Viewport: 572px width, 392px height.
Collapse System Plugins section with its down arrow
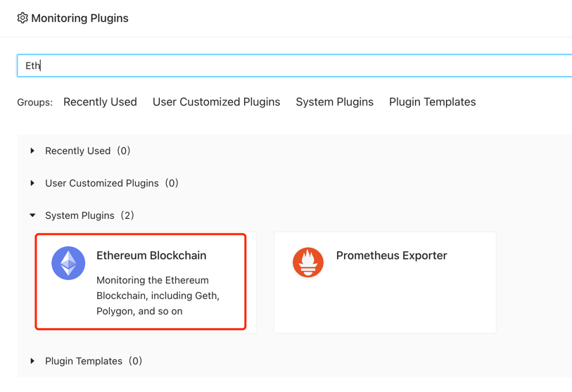(32, 215)
